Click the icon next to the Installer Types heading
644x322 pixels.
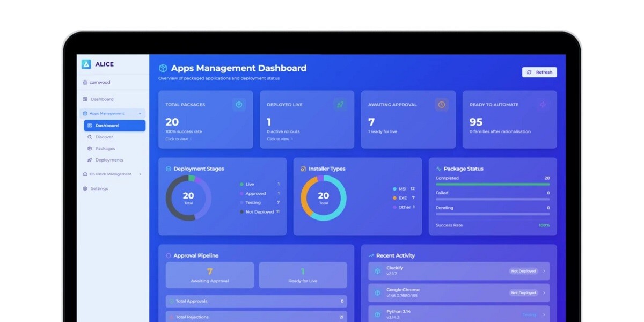tap(304, 169)
